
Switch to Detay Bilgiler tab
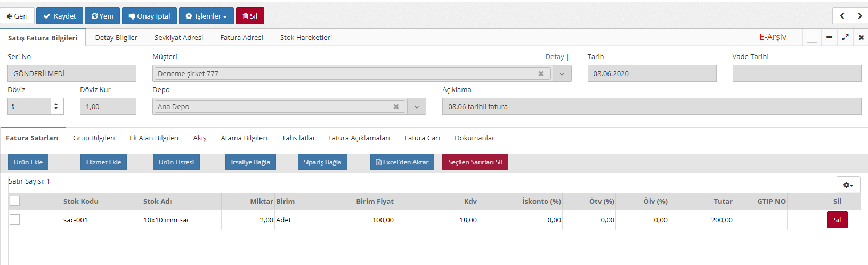point(116,37)
